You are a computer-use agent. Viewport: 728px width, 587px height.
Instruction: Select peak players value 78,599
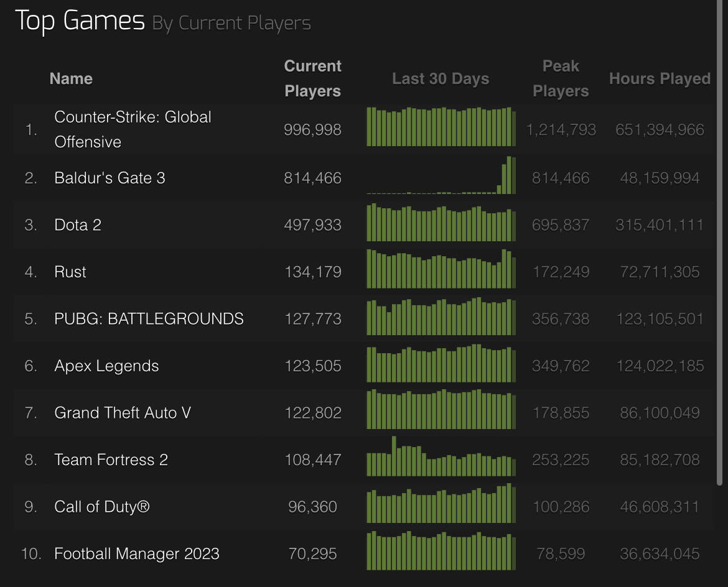coord(561,553)
